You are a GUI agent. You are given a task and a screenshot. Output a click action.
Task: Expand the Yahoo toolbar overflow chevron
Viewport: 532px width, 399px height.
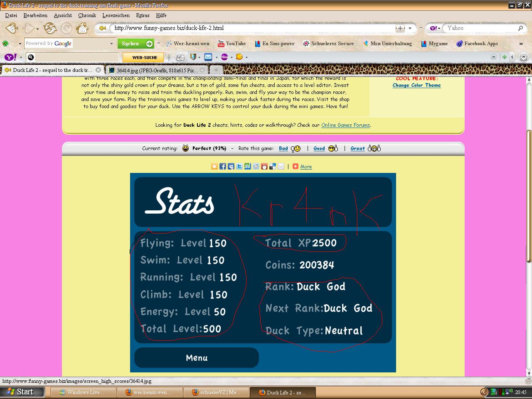click(x=494, y=57)
